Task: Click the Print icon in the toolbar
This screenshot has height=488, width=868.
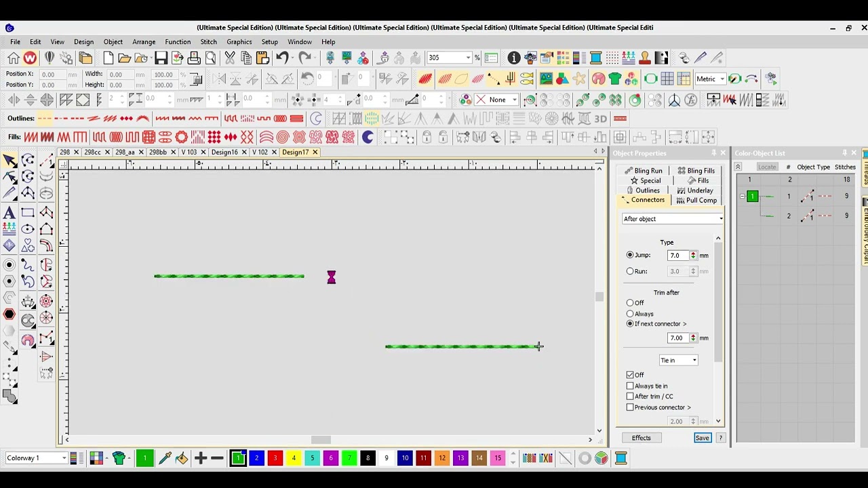Action: point(194,58)
